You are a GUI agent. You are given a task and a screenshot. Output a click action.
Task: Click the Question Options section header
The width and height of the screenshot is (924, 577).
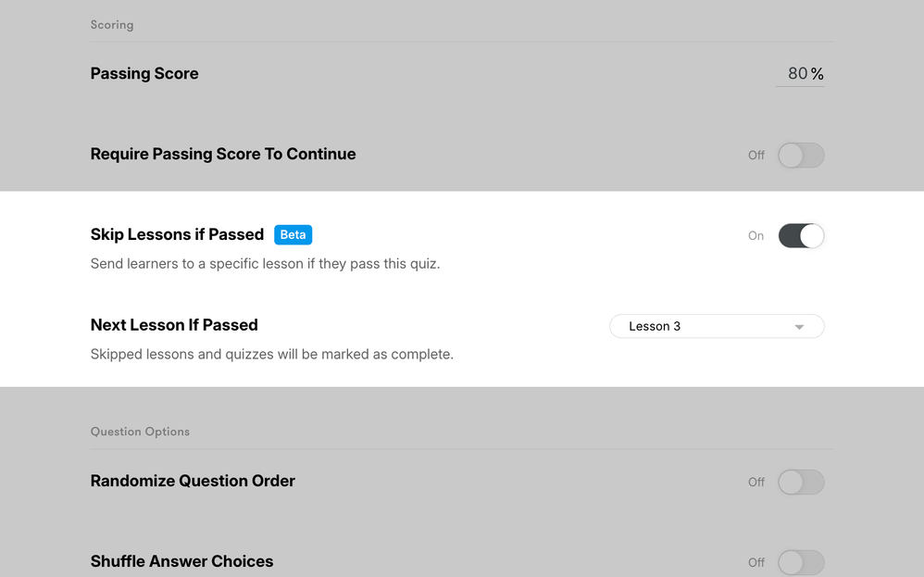[140, 432]
